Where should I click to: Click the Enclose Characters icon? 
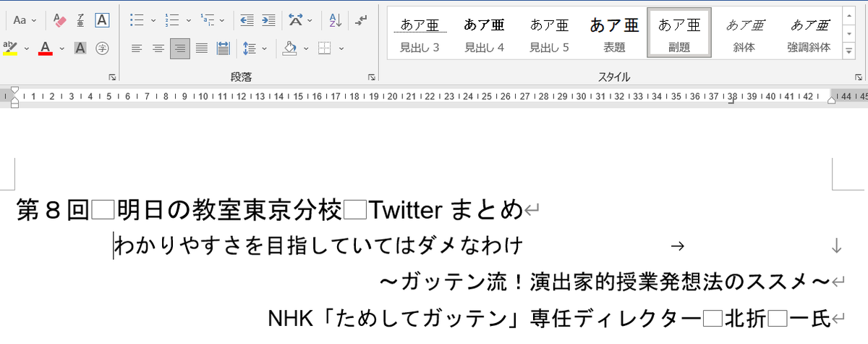[x=102, y=49]
